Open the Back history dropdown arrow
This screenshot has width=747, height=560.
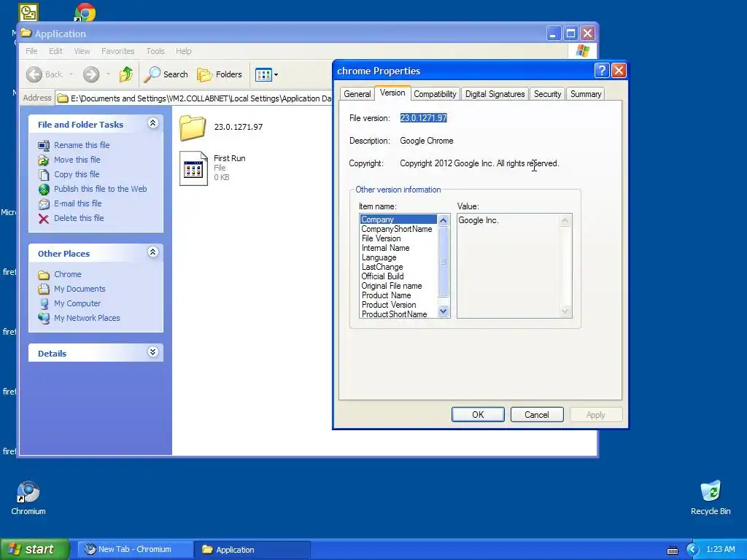pyautogui.click(x=71, y=74)
